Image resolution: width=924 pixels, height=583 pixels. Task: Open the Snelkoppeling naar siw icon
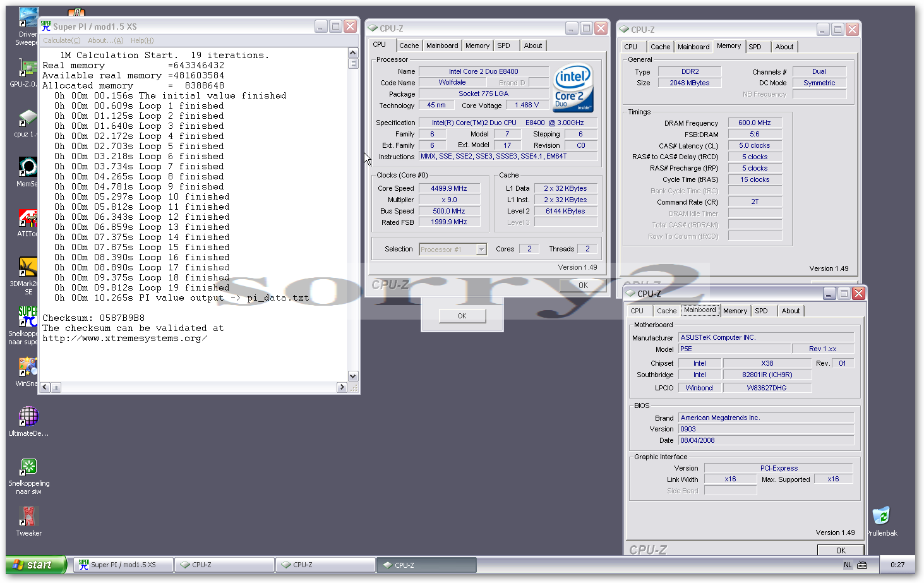point(28,467)
